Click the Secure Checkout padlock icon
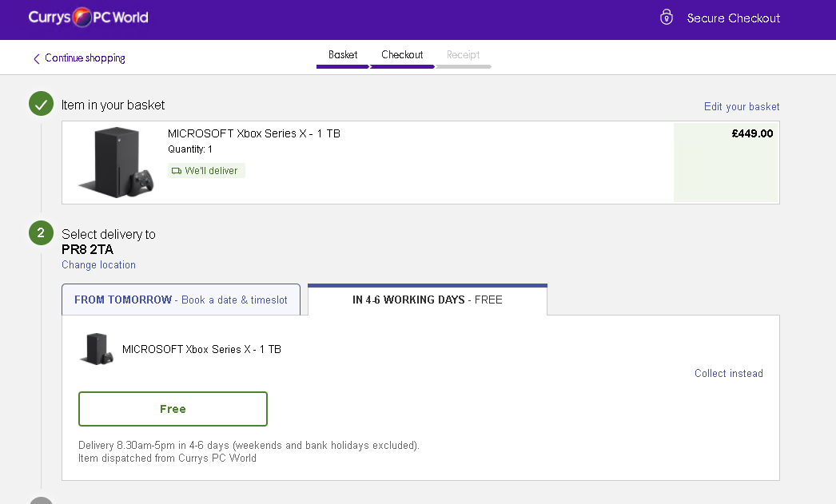Viewport: 836px width, 504px height. (666, 17)
